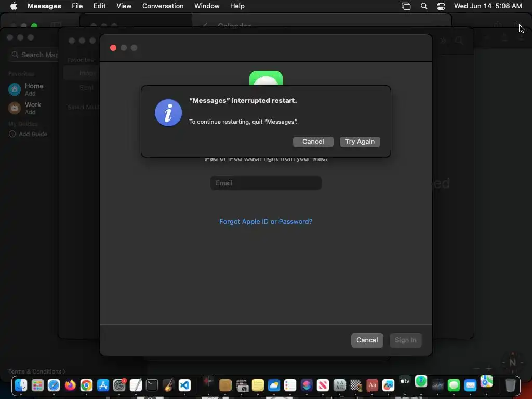Open GarageBand from the Dock
532x399 pixels.
[168, 385]
